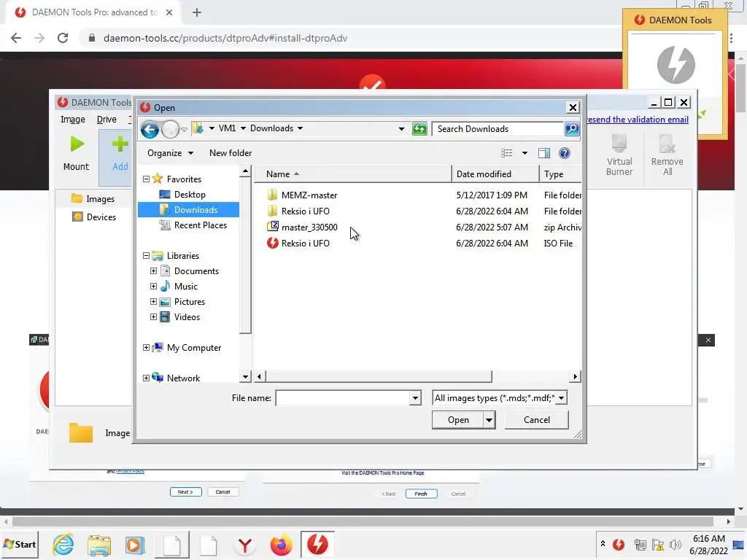Click the Mount icon in DAEMON Tools toolbar
Screen dimensions: 747x560
[76, 145]
